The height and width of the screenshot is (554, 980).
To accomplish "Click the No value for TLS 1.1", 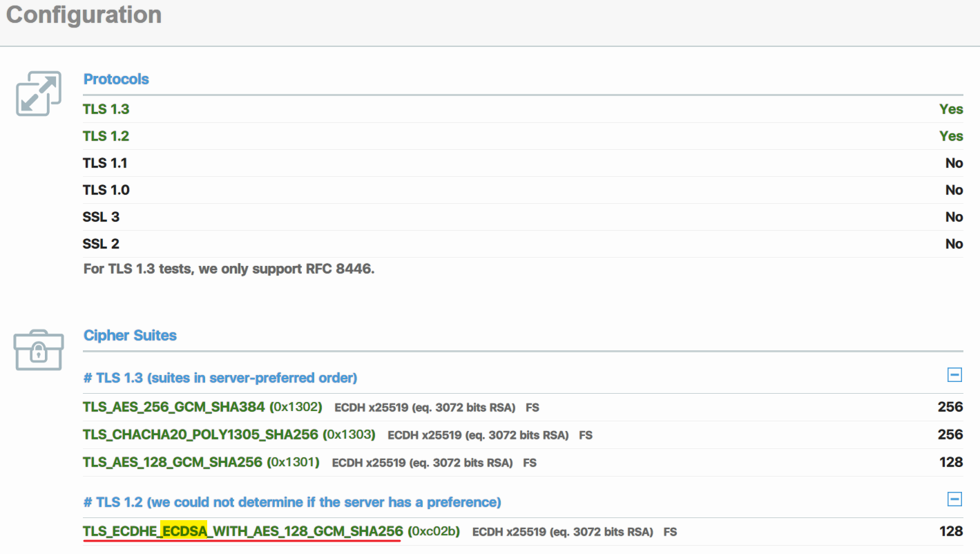I will (954, 163).
